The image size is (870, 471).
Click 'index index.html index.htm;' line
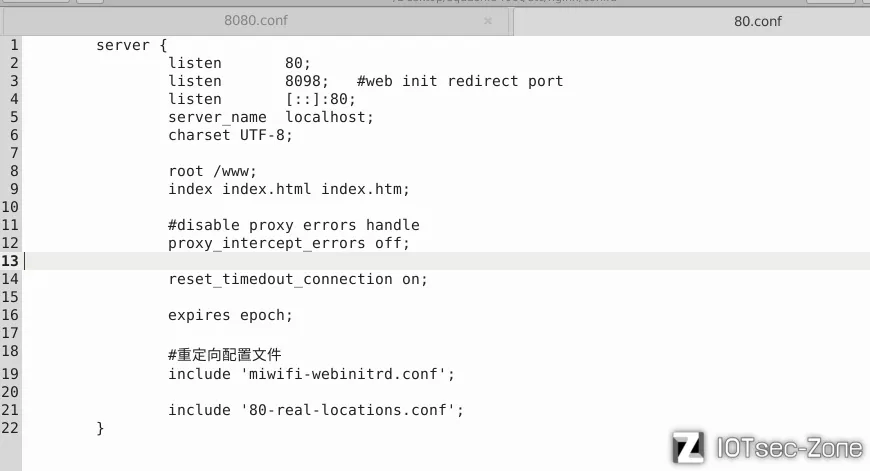[x=289, y=189]
